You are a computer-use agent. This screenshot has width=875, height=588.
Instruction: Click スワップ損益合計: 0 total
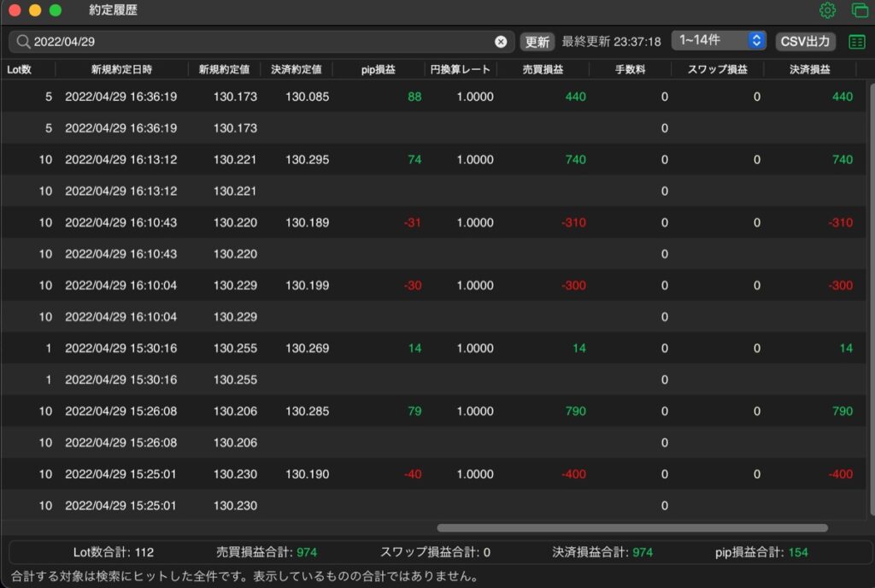[x=435, y=552]
